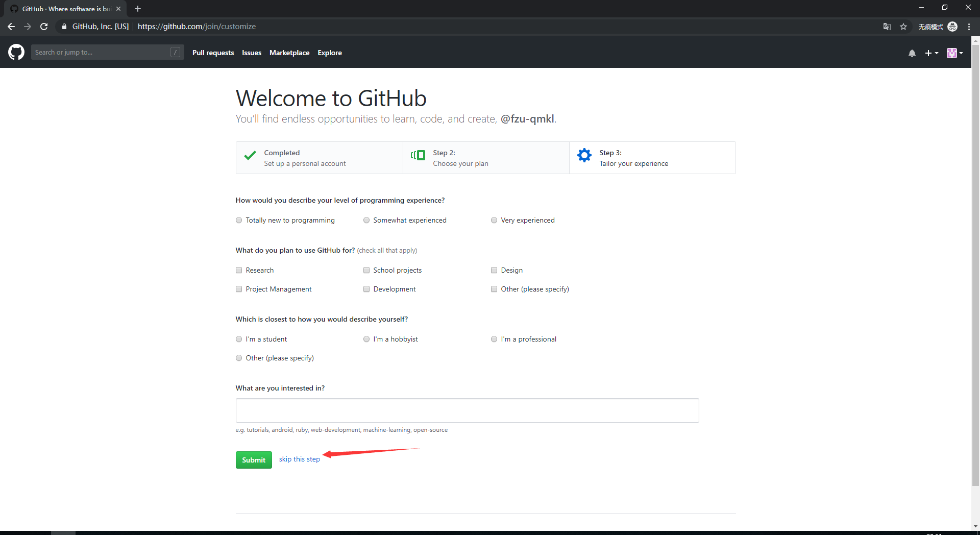The image size is (980, 535).
Task: Click the Completed green checkmark
Action: click(250, 156)
